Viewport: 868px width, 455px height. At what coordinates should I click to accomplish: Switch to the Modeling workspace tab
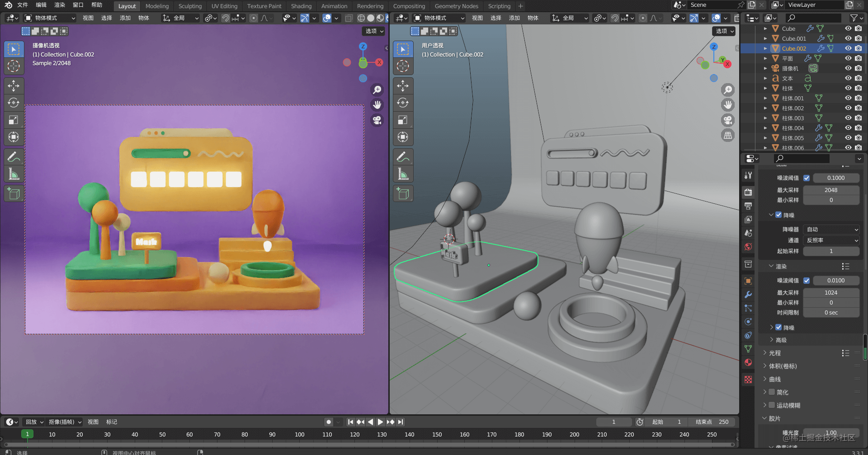tap(157, 6)
